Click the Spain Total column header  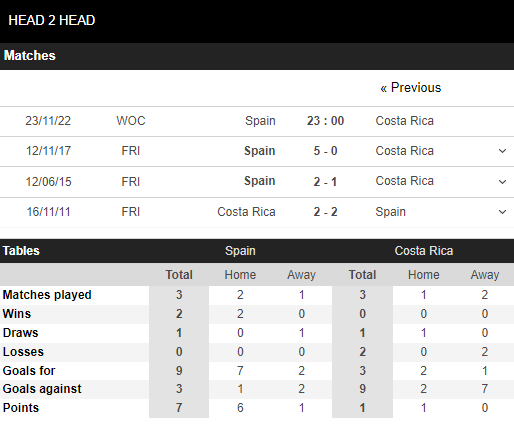coord(179,275)
